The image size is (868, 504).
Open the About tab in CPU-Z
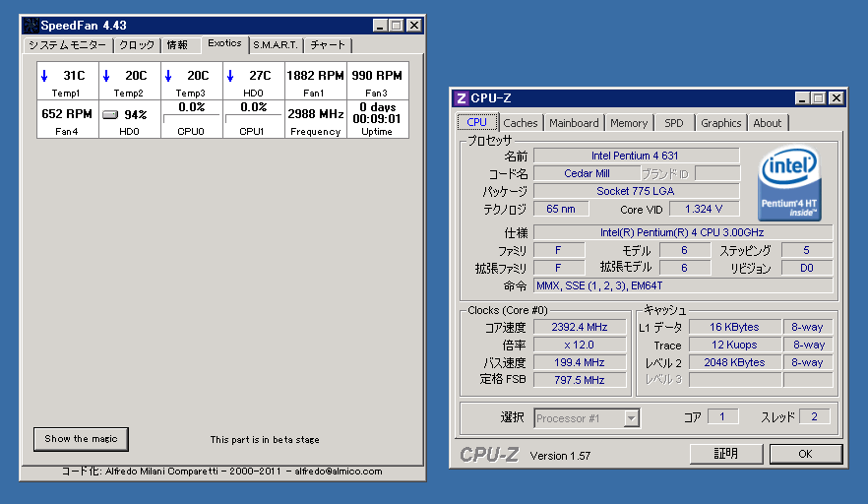pos(768,123)
